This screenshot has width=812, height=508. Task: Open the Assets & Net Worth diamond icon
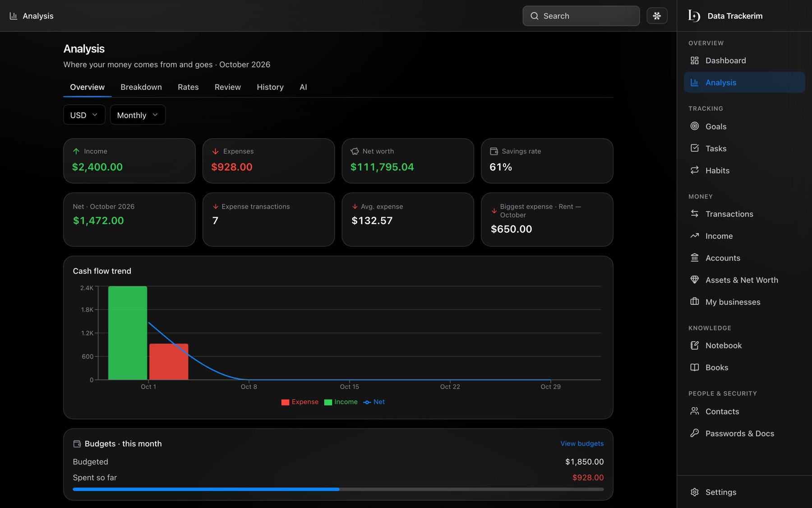(x=694, y=280)
